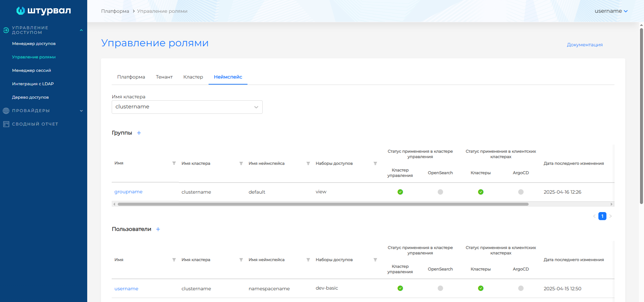Go to page 1 in pagination
Image resolution: width=644 pixels, height=302 pixels.
pyautogui.click(x=602, y=216)
